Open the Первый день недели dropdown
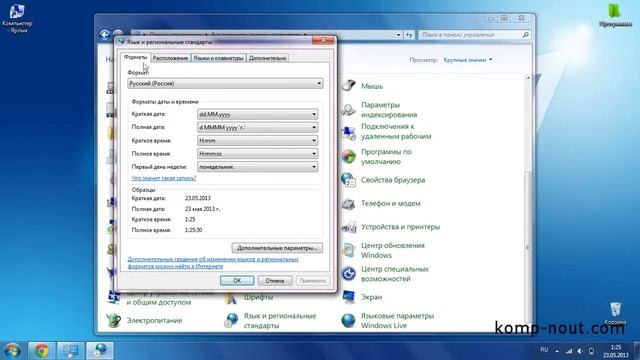This screenshot has height=360, width=640. [x=258, y=167]
